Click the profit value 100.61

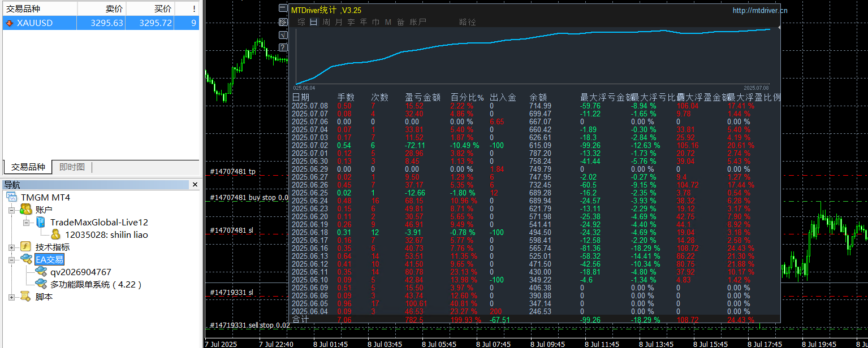416,303
